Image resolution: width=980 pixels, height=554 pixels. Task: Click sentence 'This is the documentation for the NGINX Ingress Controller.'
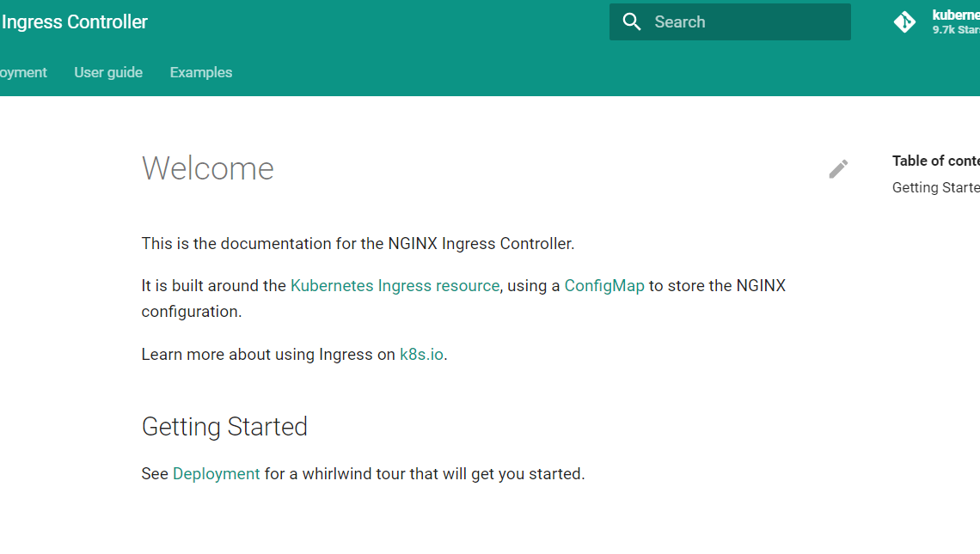(358, 244)
